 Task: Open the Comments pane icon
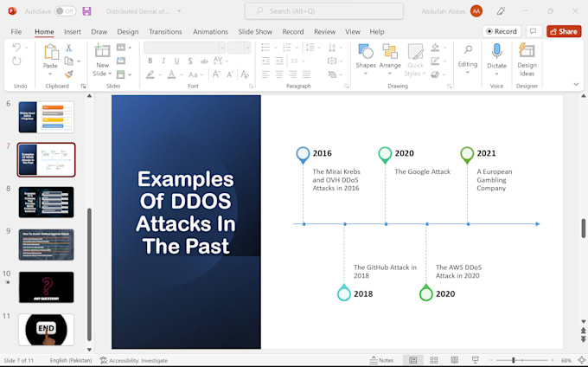[x=533, y=31]
